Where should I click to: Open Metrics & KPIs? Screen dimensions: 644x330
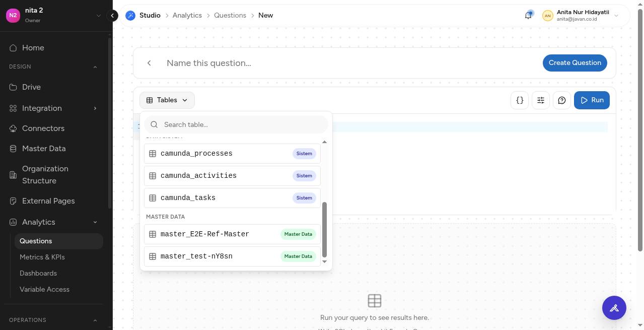(42, 257)
